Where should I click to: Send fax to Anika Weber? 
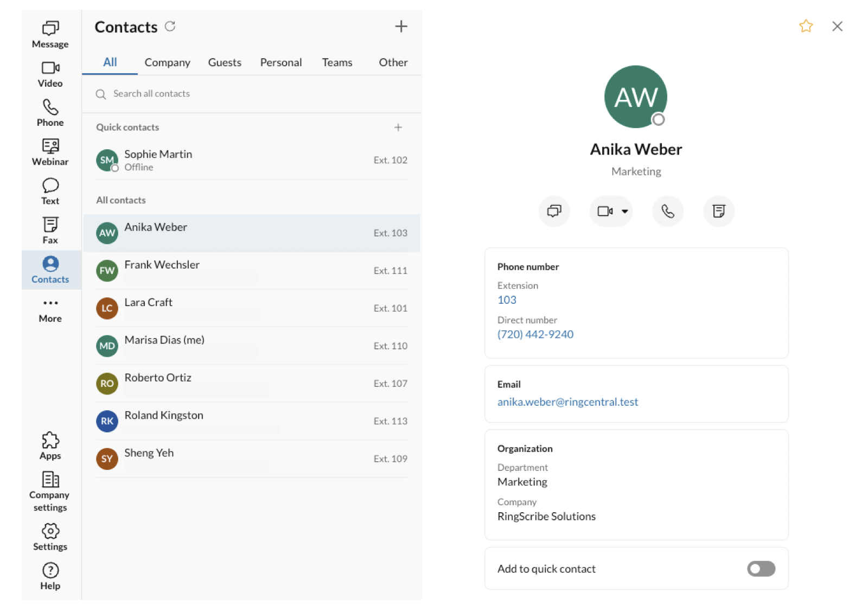[x=718, y=211]
